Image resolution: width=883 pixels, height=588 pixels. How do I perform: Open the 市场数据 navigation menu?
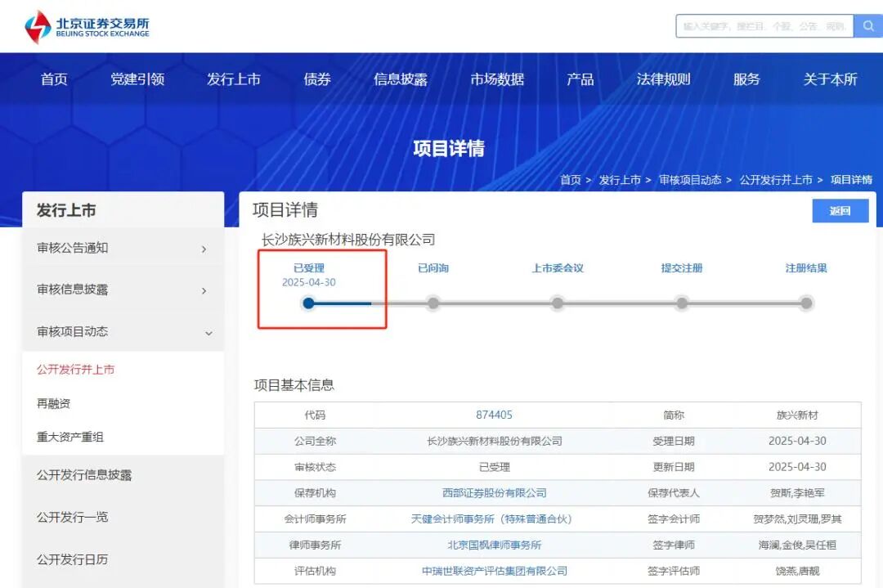click(x=497, y=79)
